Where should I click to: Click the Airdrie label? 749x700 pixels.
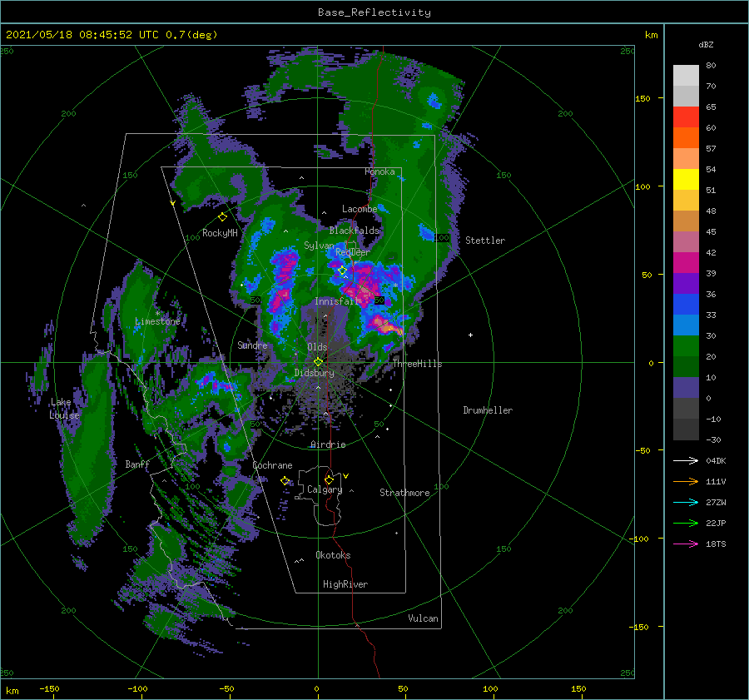pyautogui.click(x=328, y=444)
